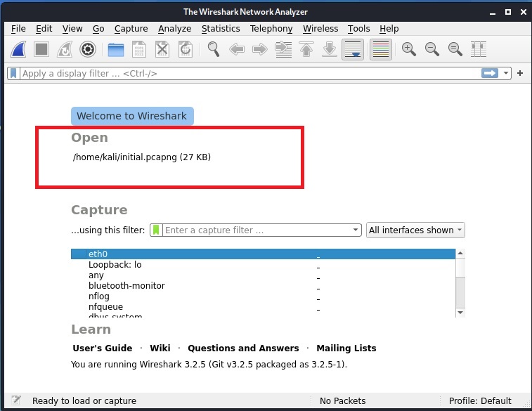Toggle auto-scroll during live capture
Image resolution: width=532 pixels, height=411 pixels.
(x=353, y=49)
